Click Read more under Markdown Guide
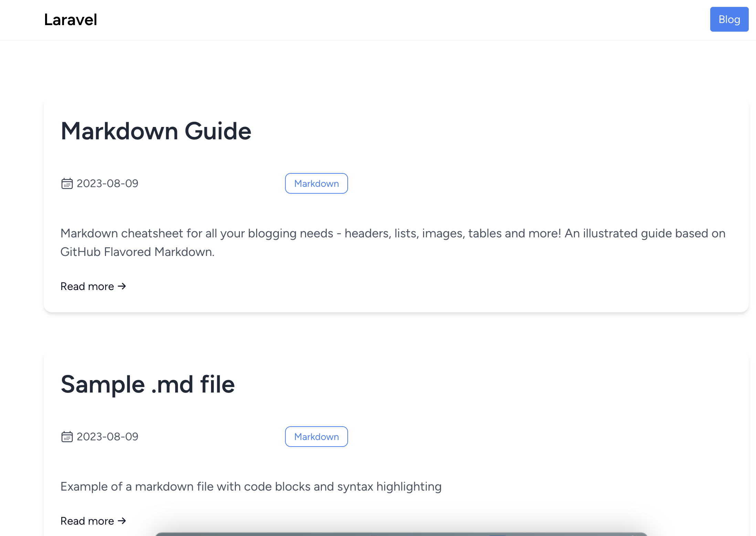The image size is (756, 536). pos(87,286)
